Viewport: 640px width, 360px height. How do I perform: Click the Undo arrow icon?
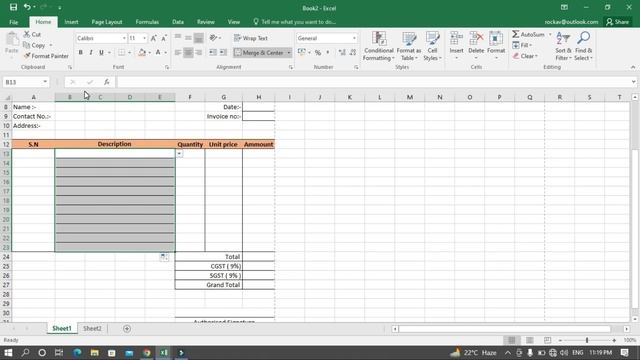pos(27,7)
